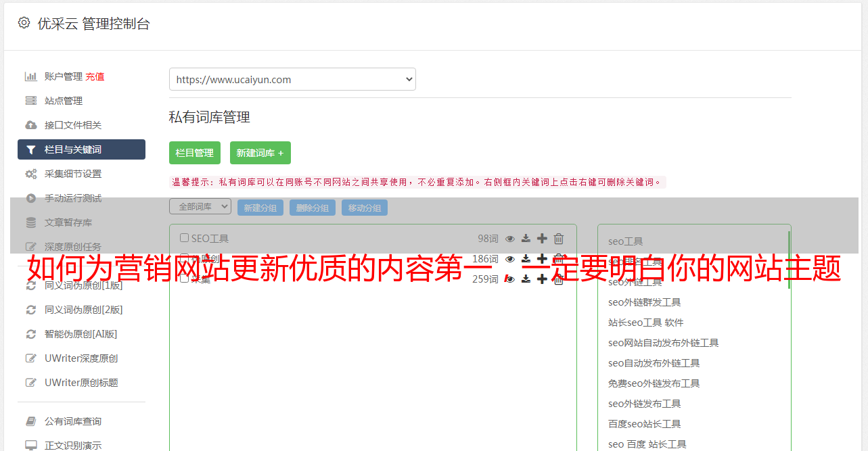This screenshot has height=451, width=868.
Task: Select keyword 百度seo站长工具
Action: [x=645, y=424]
